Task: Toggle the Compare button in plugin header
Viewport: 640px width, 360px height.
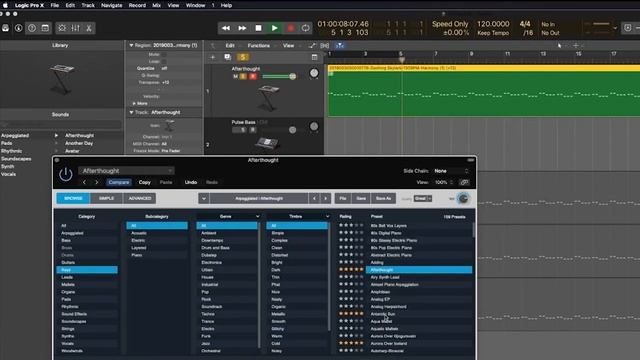Action: 119,182
